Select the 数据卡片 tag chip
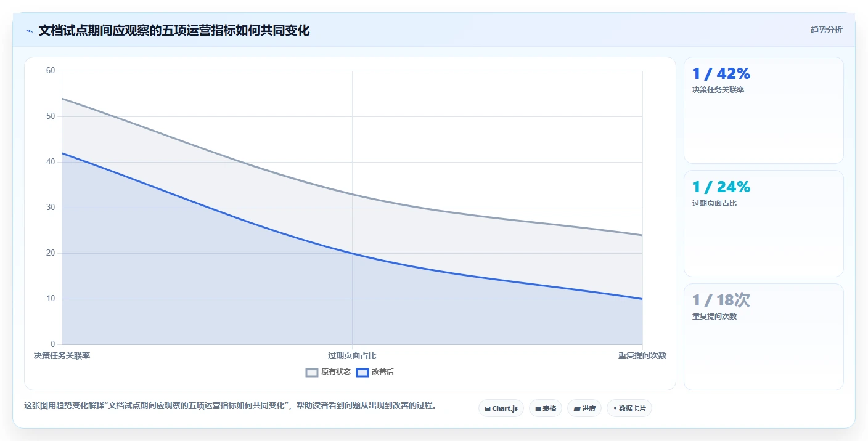The image size is (868, 441). pos(629,408)
